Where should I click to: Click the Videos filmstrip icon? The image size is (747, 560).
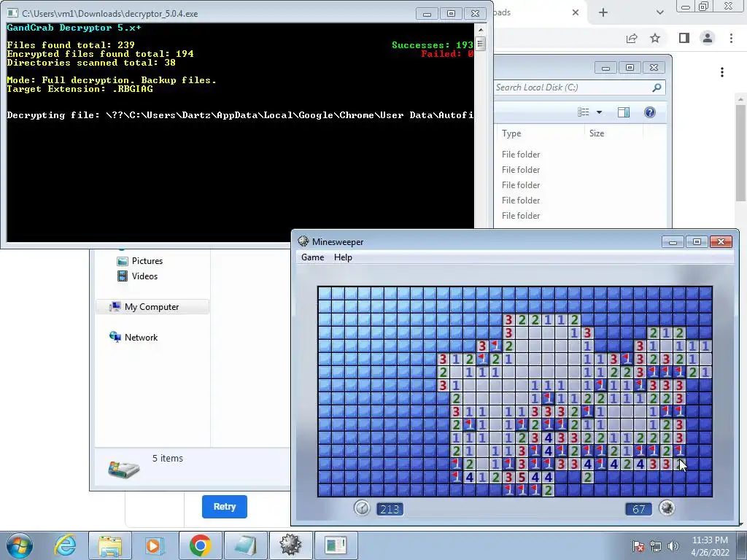[123, 276]
